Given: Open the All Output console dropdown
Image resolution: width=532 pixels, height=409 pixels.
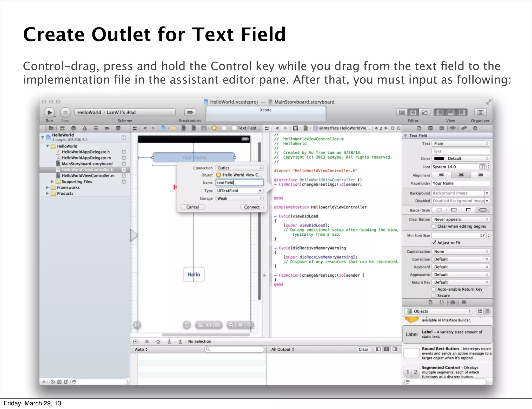Looking at the screenshot, I should pos(283,349).
